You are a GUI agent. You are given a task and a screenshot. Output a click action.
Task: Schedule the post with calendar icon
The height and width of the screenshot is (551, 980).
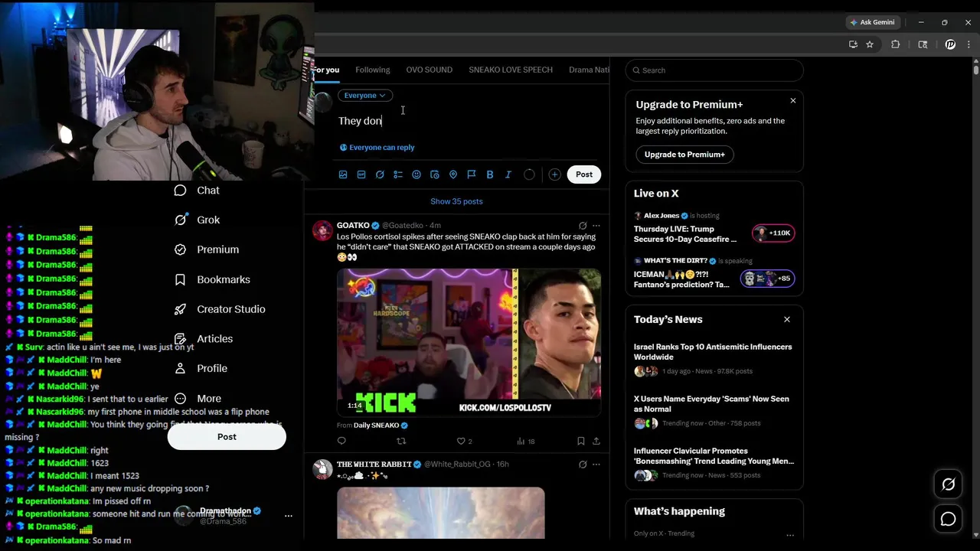tap(435, 174)
